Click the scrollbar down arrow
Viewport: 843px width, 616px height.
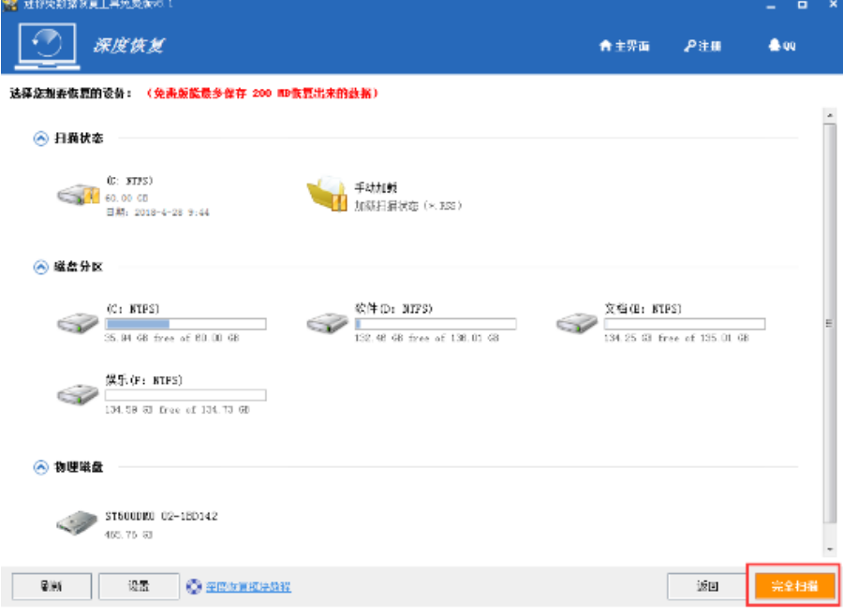tap(829, 550)
